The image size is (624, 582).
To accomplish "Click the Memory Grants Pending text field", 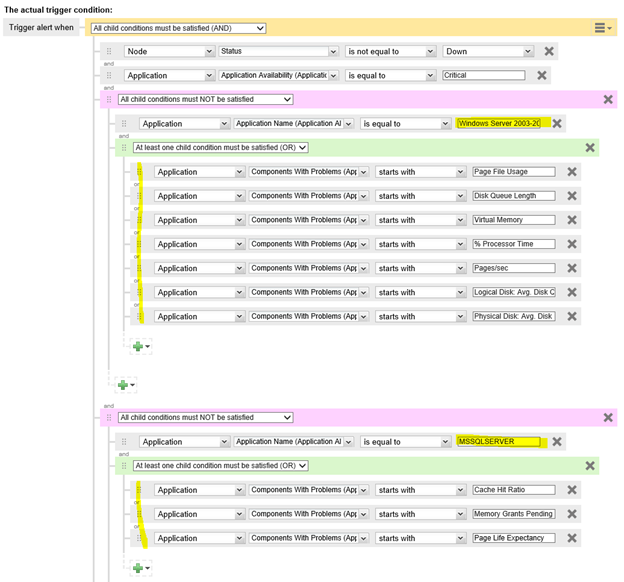I will [x=514, y=514].
